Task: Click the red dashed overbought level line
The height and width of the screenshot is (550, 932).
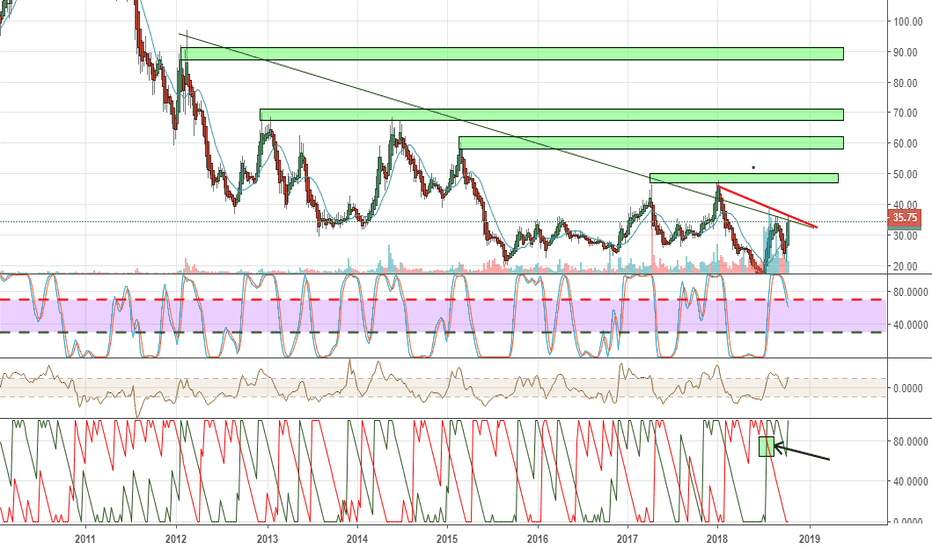Action: point(442,300)
